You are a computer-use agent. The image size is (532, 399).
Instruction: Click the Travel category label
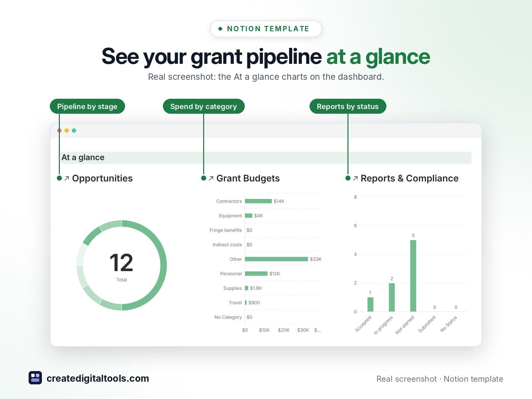[x=235, y=303]
